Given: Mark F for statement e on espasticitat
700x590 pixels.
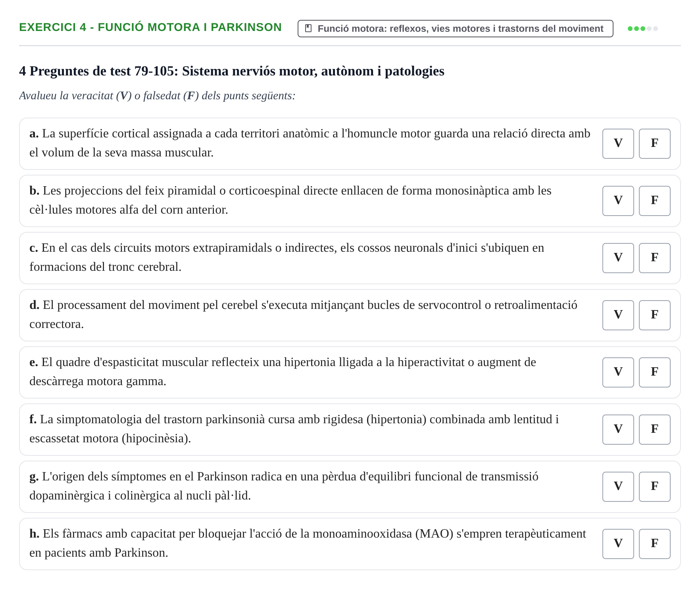Looking at the screenshot, I should 654,372.
